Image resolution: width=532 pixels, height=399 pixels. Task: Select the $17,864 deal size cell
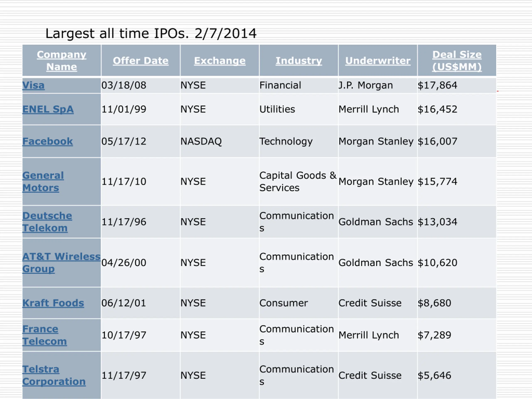click(x=457, y=85)
